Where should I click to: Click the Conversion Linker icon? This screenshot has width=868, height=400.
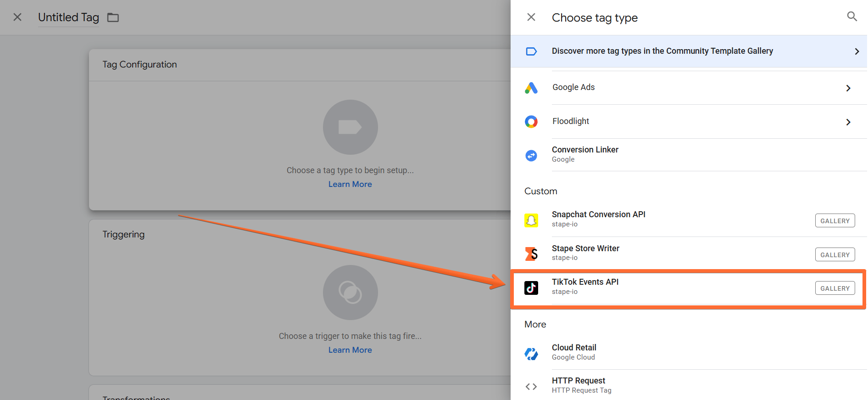(x=531, y=156)
